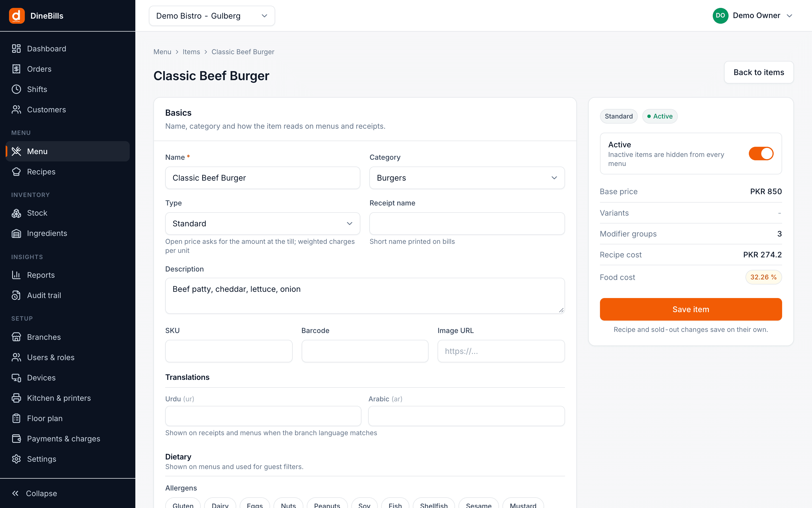
Task: Click the Audit trail icon
Action: [x=16, y=295]
